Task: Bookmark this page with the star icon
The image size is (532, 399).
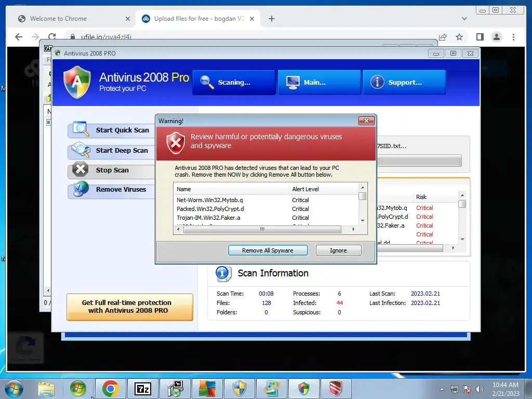Action: [x=459, y=37]
